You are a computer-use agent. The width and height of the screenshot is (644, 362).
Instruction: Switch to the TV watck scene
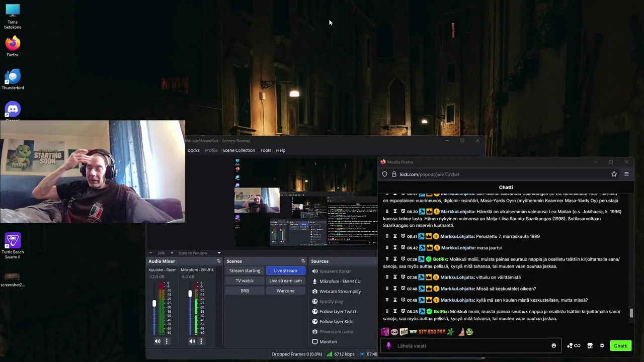pyautogui.click(x=245, y=281)
